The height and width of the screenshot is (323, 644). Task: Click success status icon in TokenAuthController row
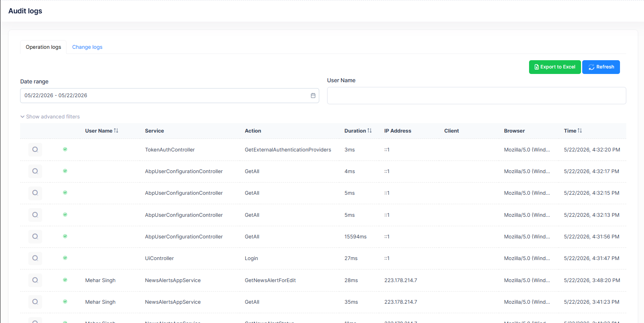(65, 150)
